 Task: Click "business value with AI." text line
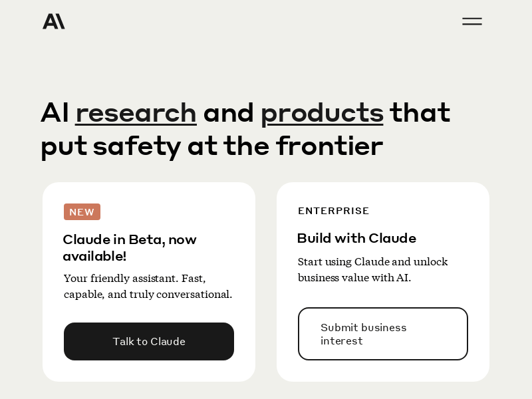coord(354,277)
